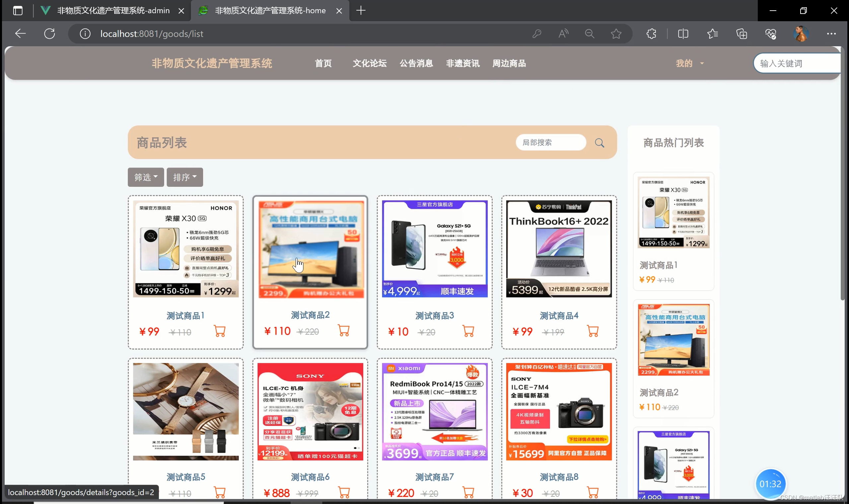Open the Galaxy S21+ product image

tap(435, 249)
